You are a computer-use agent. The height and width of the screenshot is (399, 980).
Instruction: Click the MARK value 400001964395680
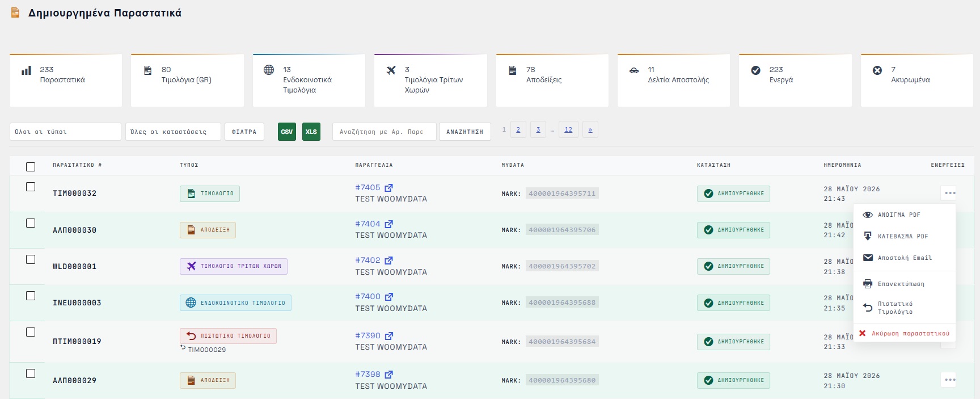pyautogui.click(x=562, y=380)
